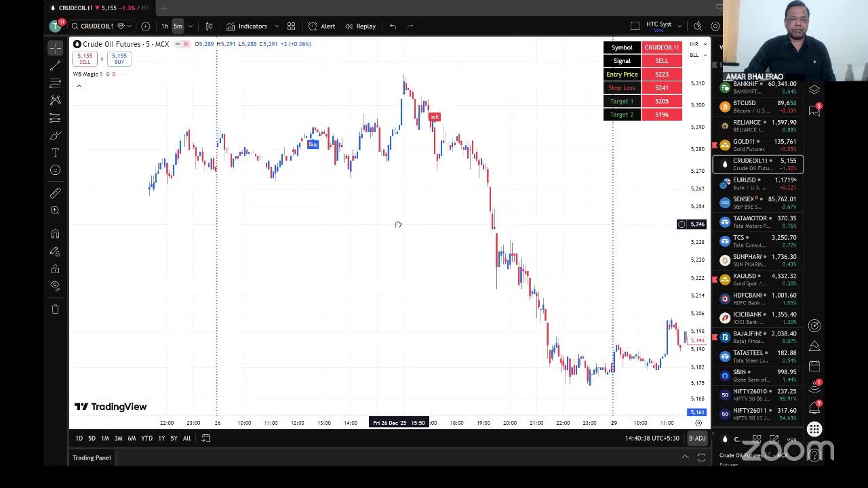
Task: Maximize the bottom panel
Action: coord(701,457)
